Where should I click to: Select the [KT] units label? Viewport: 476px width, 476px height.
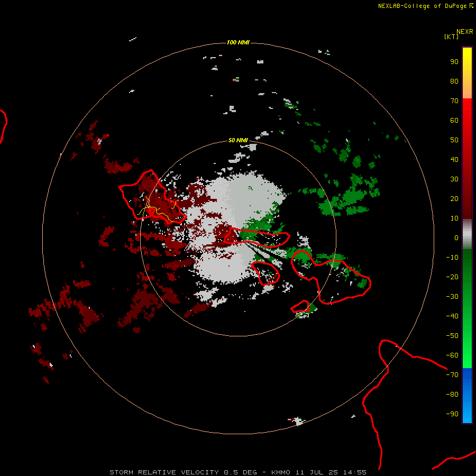(x=451, y=36)
